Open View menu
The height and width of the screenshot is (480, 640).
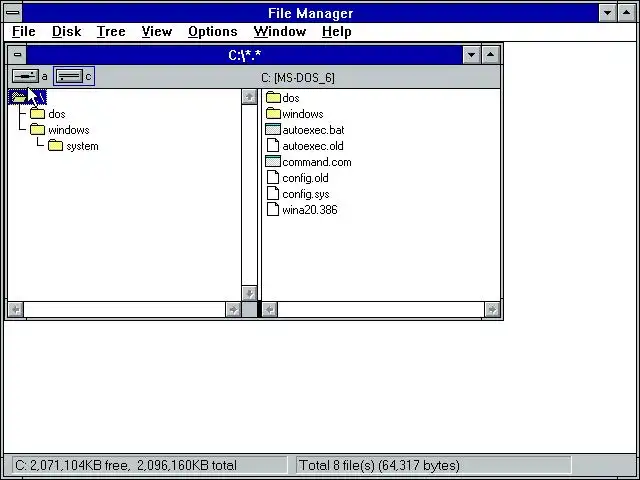(157, 31)
